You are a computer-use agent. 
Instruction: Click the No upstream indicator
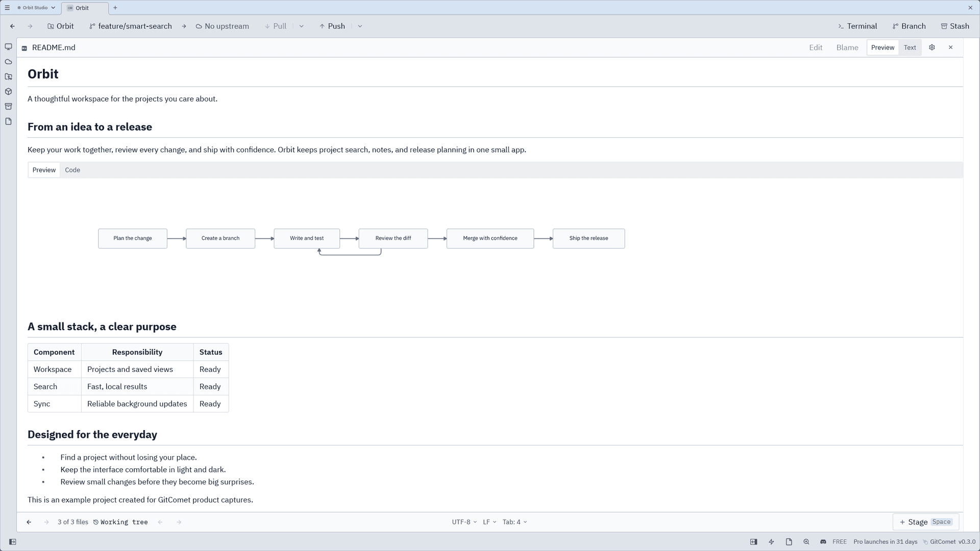tap(223, 26)
